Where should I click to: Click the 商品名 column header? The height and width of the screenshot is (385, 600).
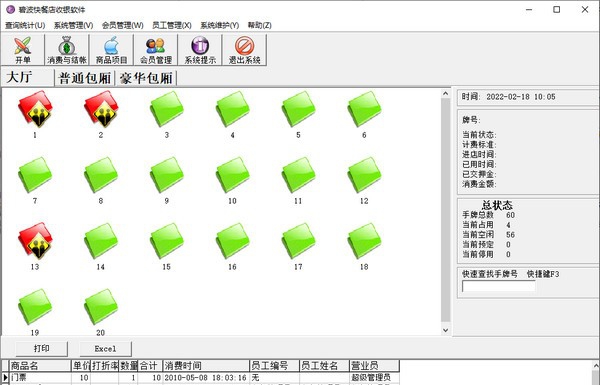pos(40,365)
